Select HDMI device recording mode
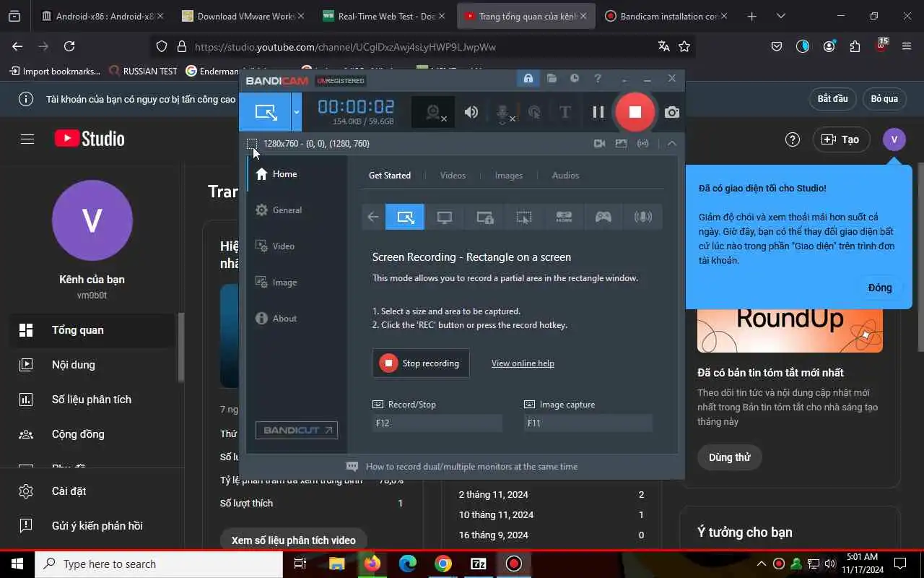This screenshot has width=924, height=578. coord(564,217)
